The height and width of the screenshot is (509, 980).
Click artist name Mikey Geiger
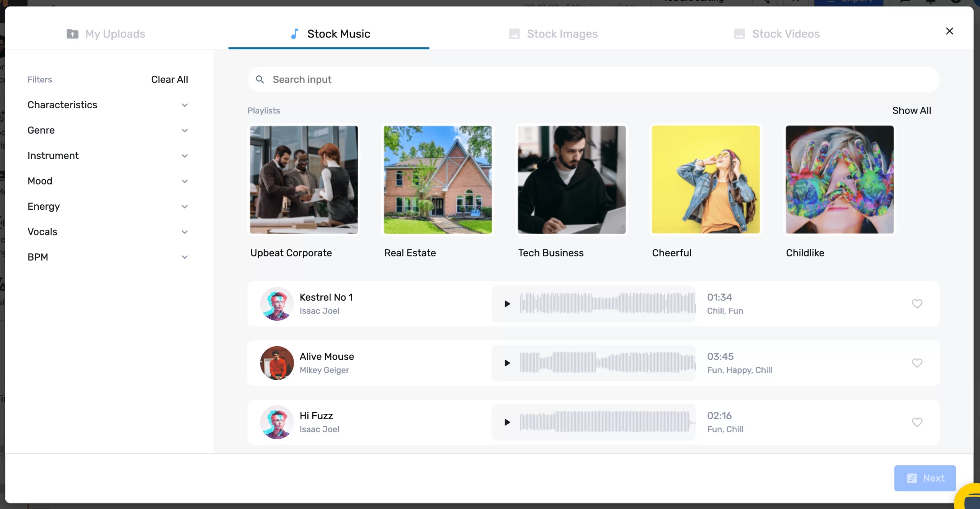click(324, 370)
